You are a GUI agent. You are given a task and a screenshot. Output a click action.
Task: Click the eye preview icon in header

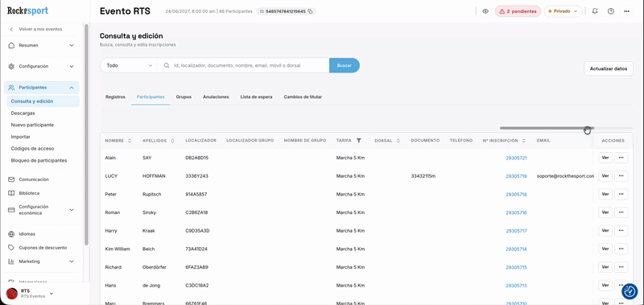(485, 11)
